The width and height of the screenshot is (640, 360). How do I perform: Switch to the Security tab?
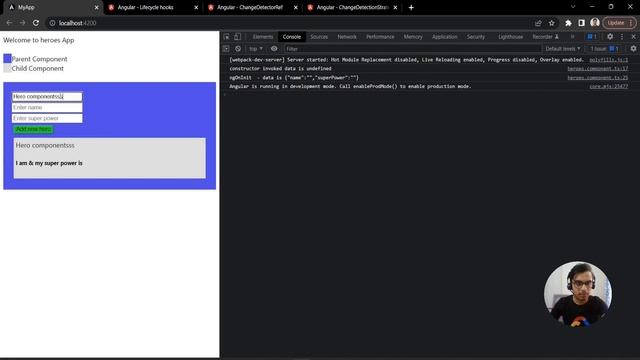coord(476,37)
